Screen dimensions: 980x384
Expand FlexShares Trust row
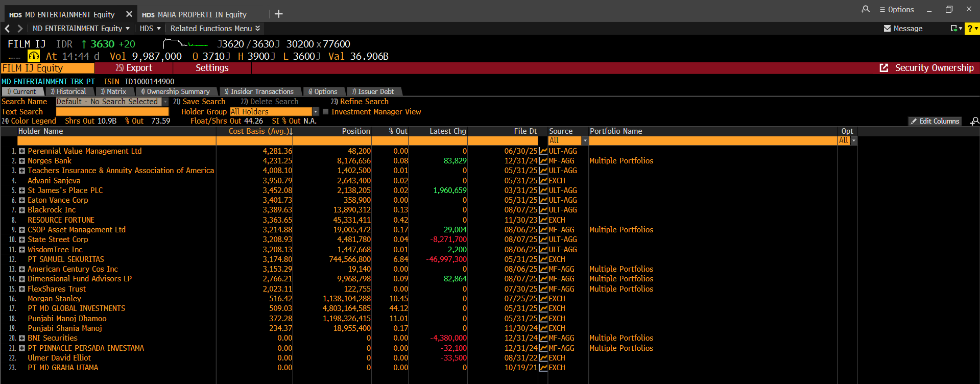tap(22, 289)
